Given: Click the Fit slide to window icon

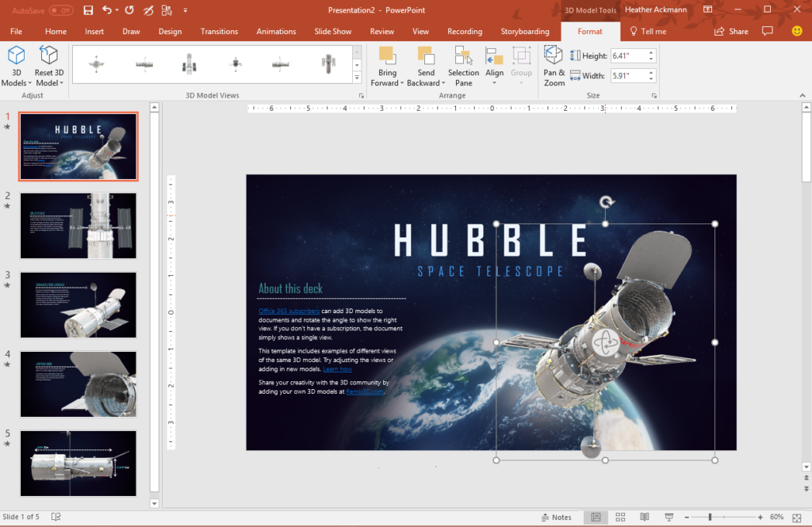Looking at the screenshot, I should (x=797, y=517).
